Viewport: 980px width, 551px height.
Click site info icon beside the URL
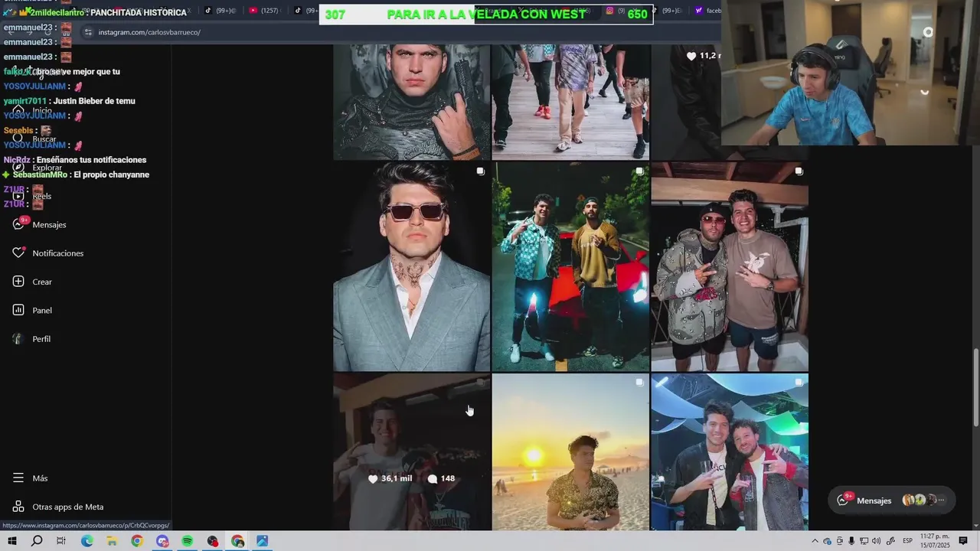point(88,32)
